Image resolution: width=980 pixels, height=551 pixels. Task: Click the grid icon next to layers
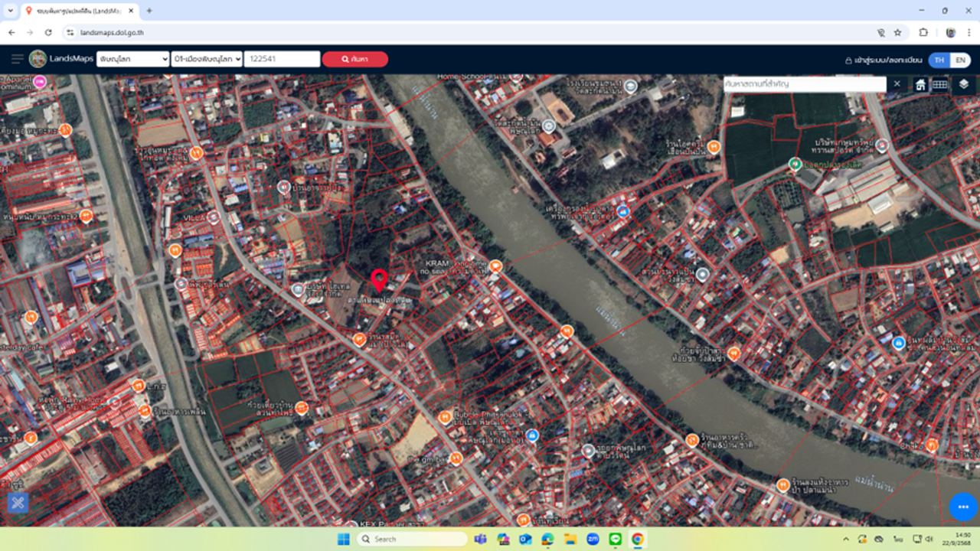coord(940,84)
